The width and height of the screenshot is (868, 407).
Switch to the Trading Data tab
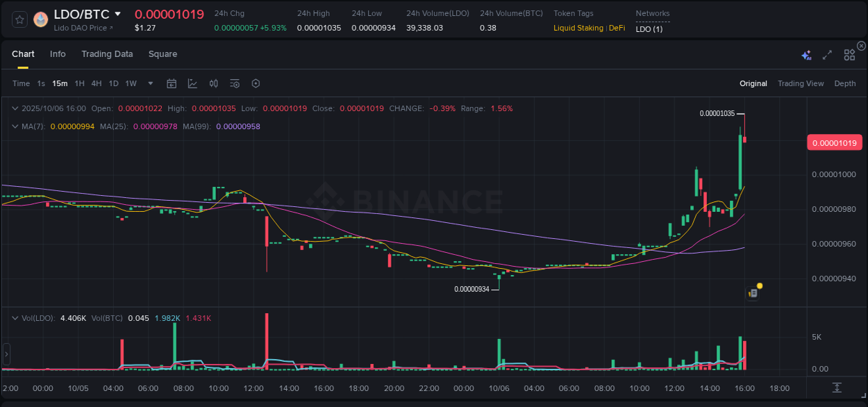[x=107, y=54]
